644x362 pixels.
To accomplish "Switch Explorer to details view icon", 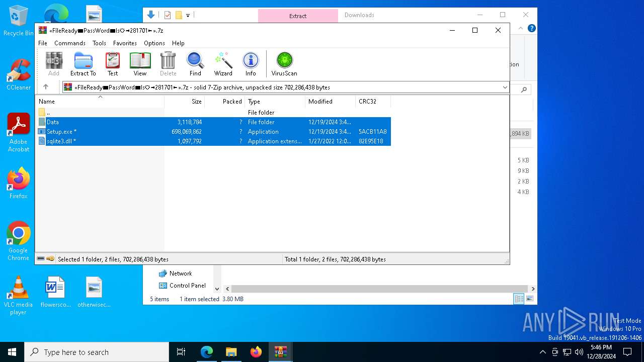I will click(518, 299).
